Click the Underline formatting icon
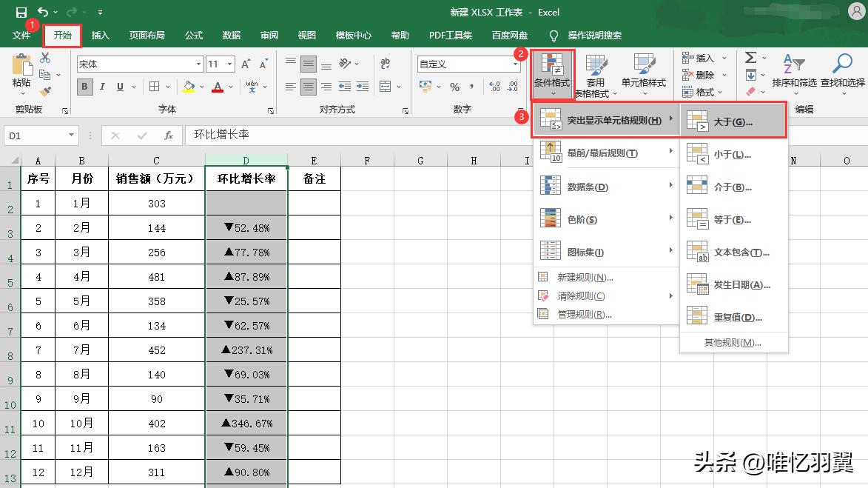 coord(120,87)
